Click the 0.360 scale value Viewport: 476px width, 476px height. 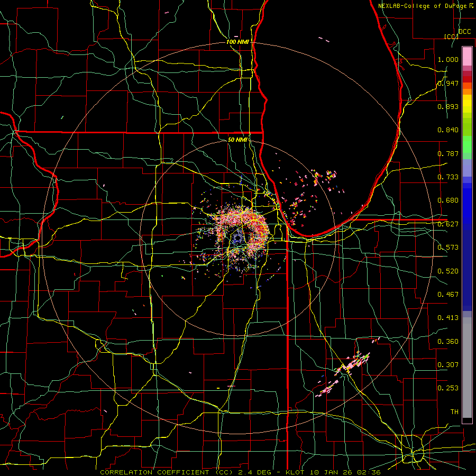pyautogui.click(x=448, y=342)
